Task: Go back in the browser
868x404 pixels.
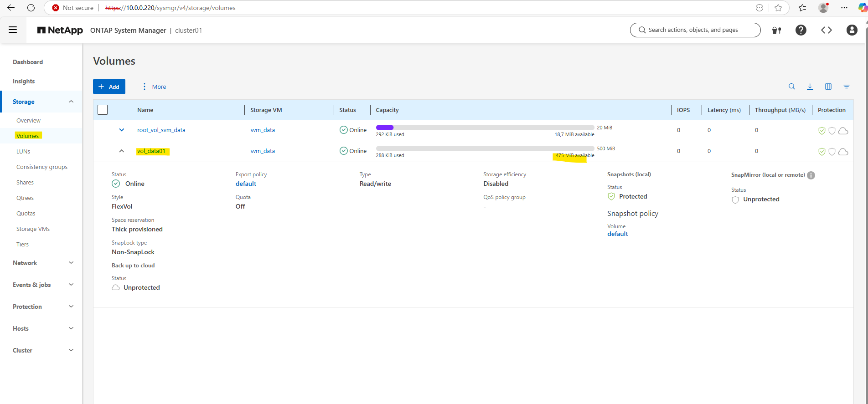Action: click(11, 8)
